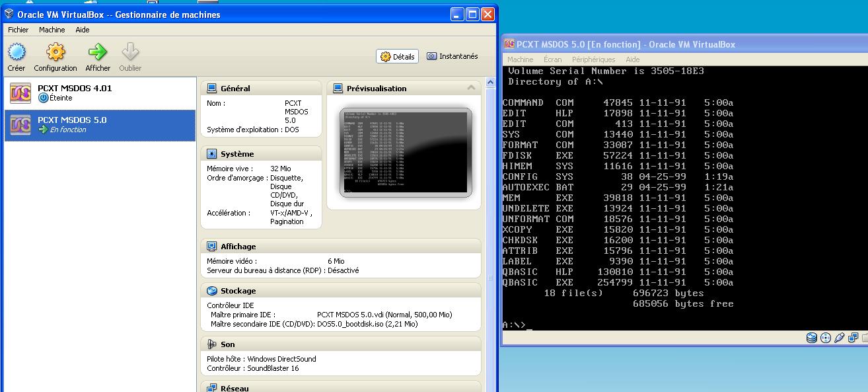Select the PCXT MSDOS 4.01 machine
Image resolution: width=868 pixels, height=392 pixels.
(100, 93)
